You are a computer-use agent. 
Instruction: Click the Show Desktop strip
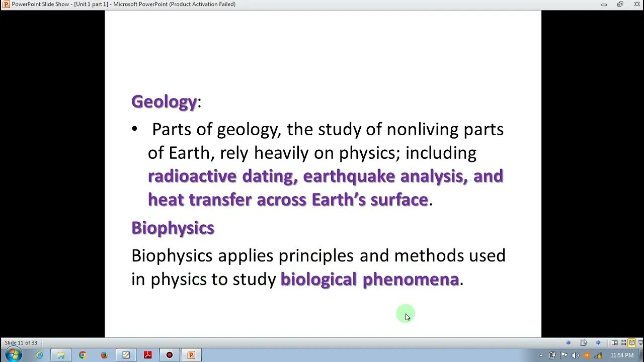pos(641,355)
